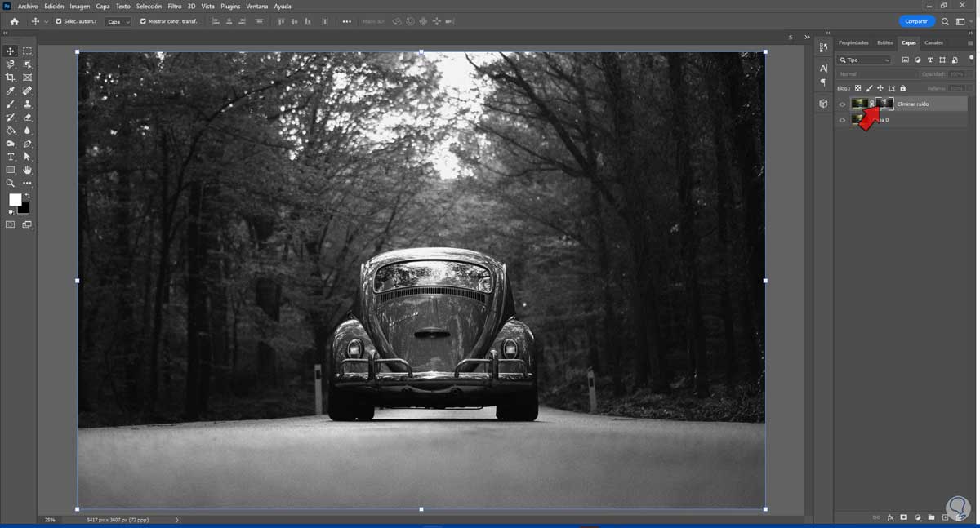Select the Move tool in the toolbox
This screenshot has width=980, height=528.
tap(11, 51)
